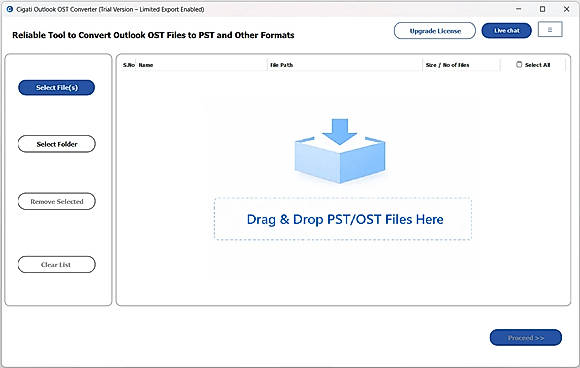Tick the Select All checkbox

point(519,64)
